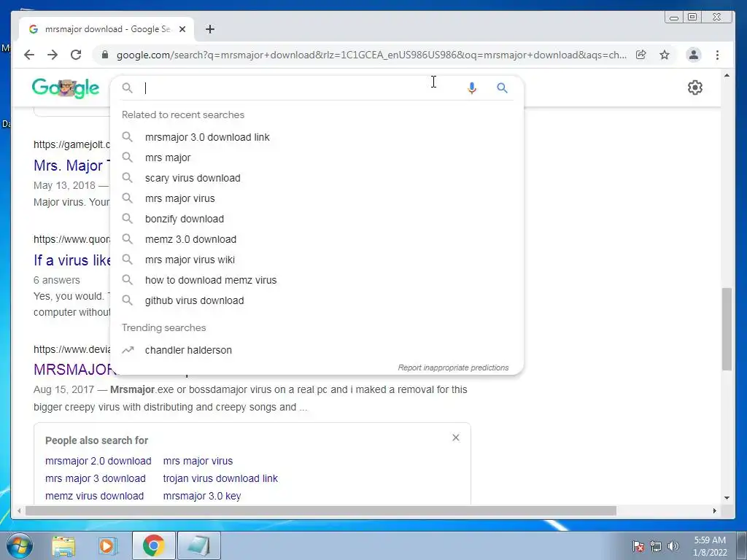
Task: Search memz virus download related link
Action: click(94, 496)
